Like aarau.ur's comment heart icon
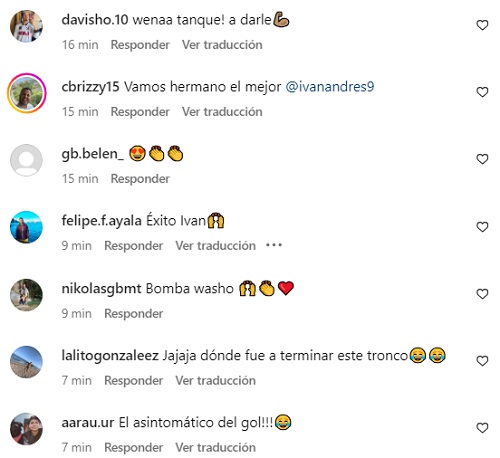Viewport: 500px width, 458px height. coord(482,428)
